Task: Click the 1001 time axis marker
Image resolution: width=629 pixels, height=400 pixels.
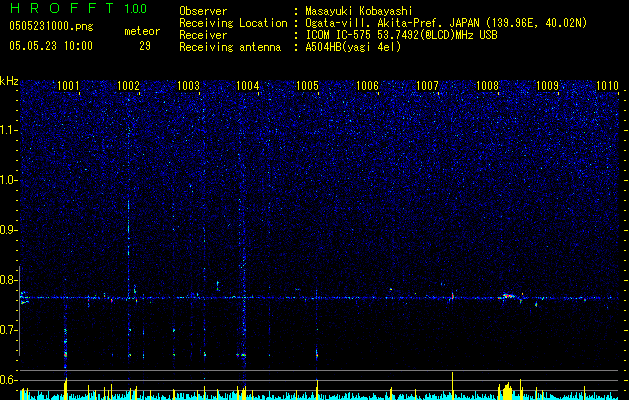Action: [68, 85]
